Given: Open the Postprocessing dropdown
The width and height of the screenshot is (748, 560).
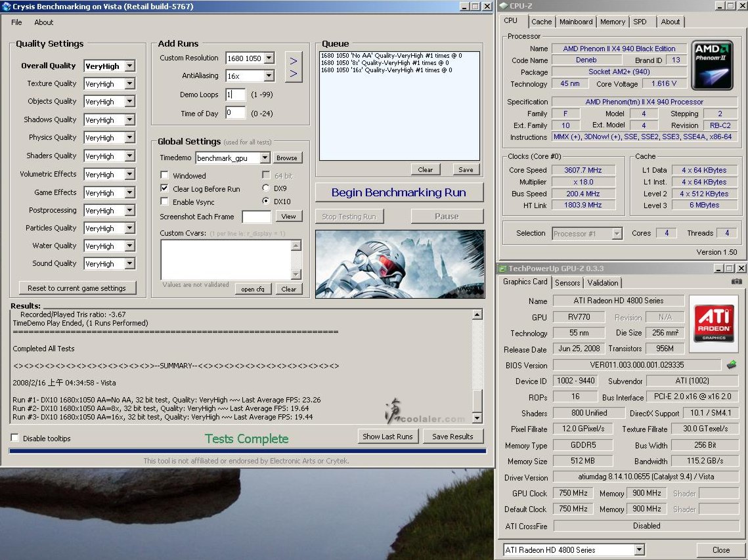Looking at the screenshot, I should coord(130,210).
